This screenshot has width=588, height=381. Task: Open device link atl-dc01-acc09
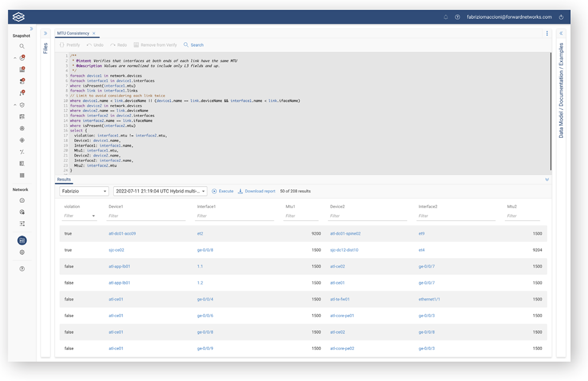coord(122,234)
